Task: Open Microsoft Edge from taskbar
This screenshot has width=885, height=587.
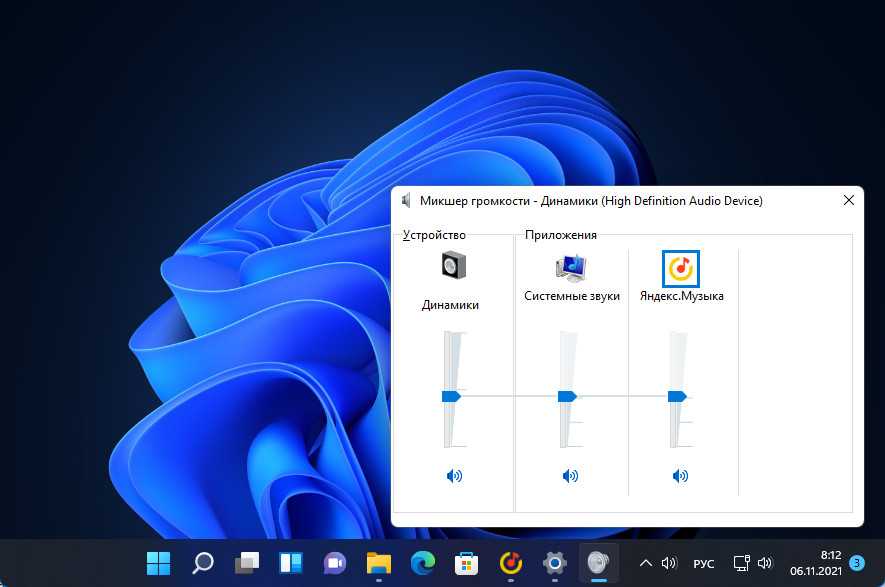Action: 422,563
